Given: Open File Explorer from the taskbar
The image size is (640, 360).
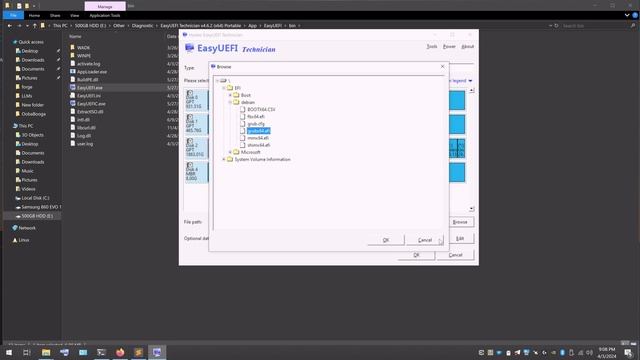Looking at the screenshot, I should click(46, 353).
